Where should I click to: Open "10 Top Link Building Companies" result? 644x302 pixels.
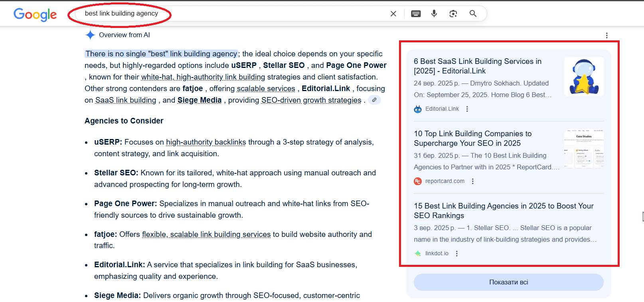pyautogui.click(x=472, y=138)
